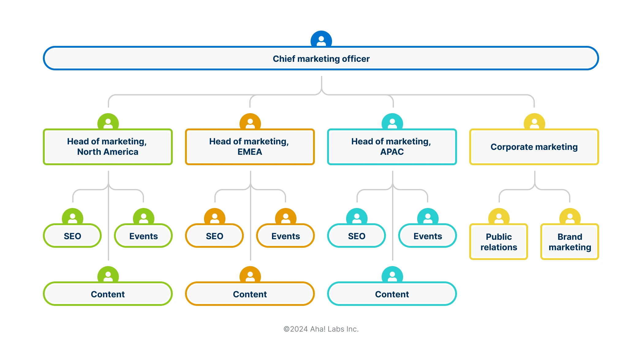Viewport: 642px width, 364px height.
Task: Click the orange person icon above EMEA head
Action: click(250, 122)
